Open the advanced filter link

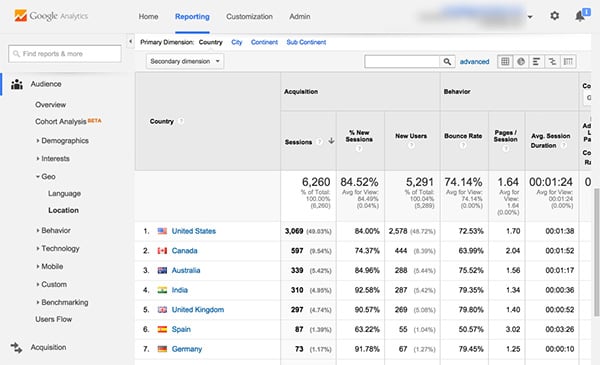pos(474,62)
